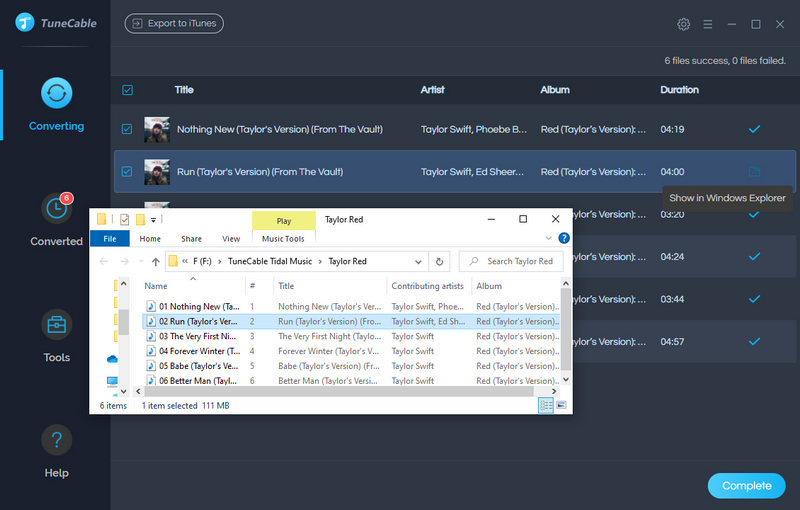Uncheck the Run (Taylor's Version) checkbox
Screen dimensions: 800x510
coord(127,172)
